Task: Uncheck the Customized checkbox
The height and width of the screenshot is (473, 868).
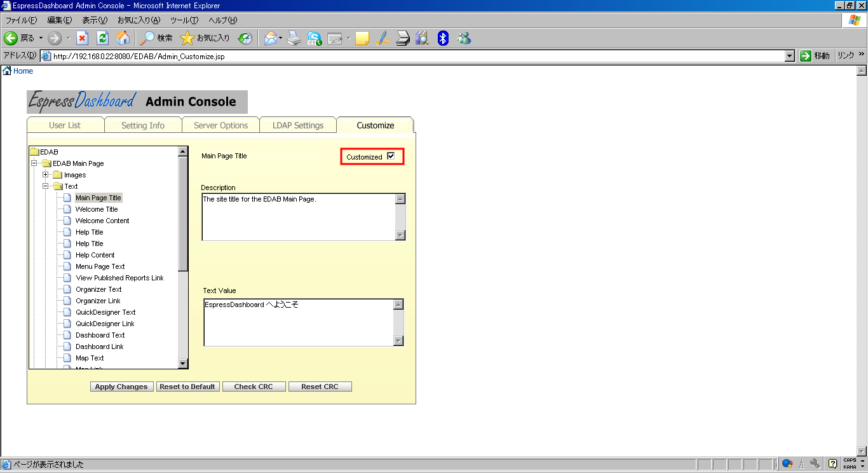Action: coord(391,156)
